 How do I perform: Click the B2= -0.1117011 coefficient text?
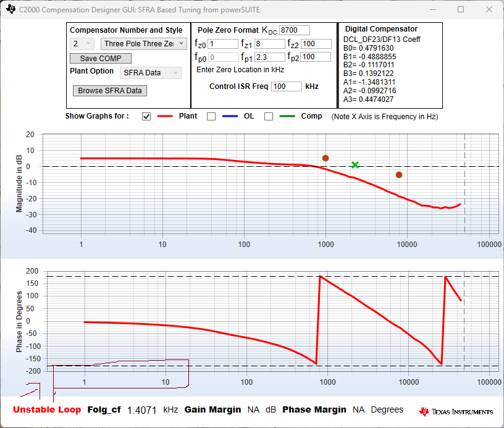tap(369, 65)
